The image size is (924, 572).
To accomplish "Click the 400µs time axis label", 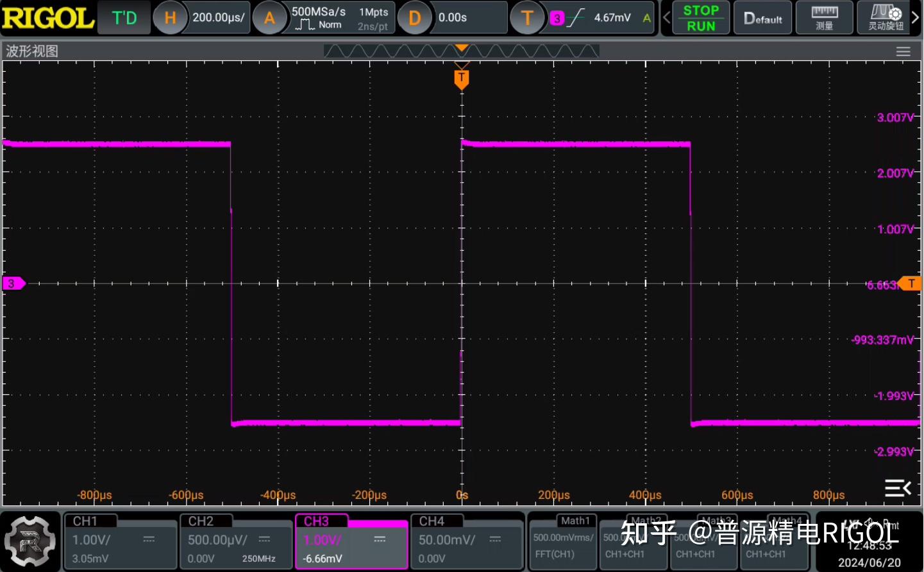I will (645, 495).
